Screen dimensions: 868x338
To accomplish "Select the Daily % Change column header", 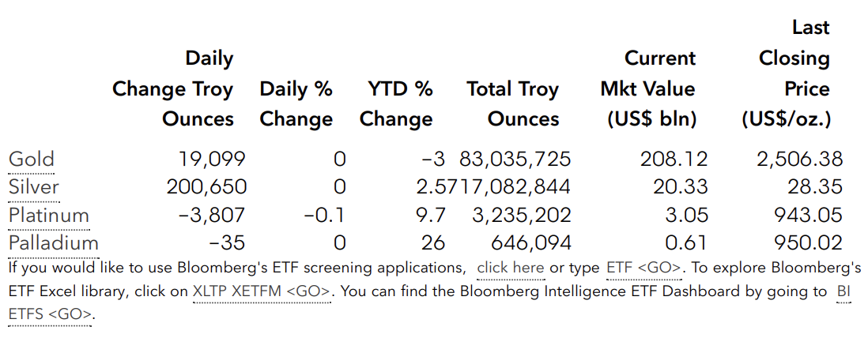I will [296, 104].
